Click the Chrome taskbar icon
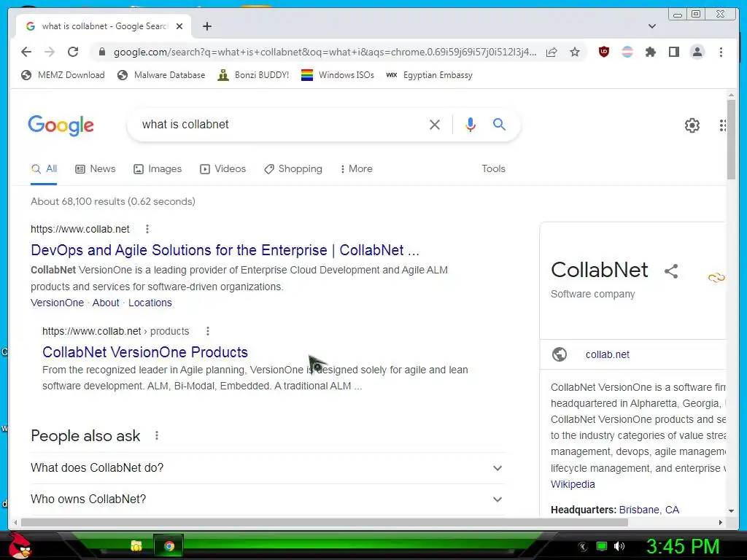This screenshot has width=747, height=560. click(x=169, y=546)
